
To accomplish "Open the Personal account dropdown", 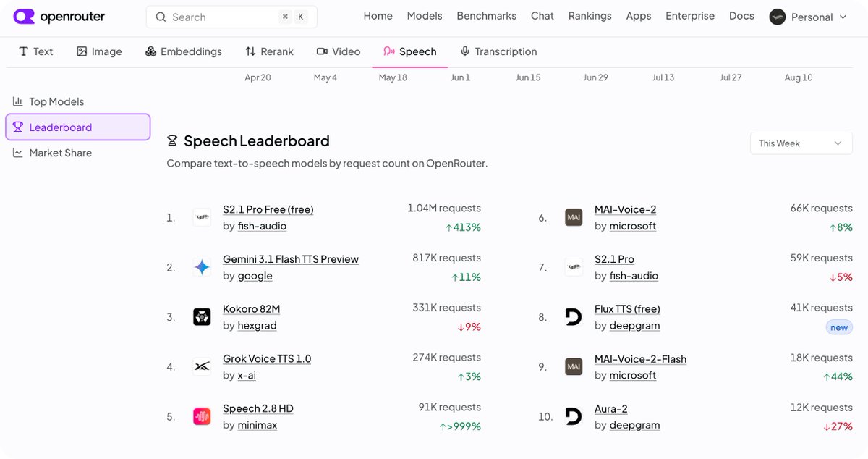I will click(808, 17).
